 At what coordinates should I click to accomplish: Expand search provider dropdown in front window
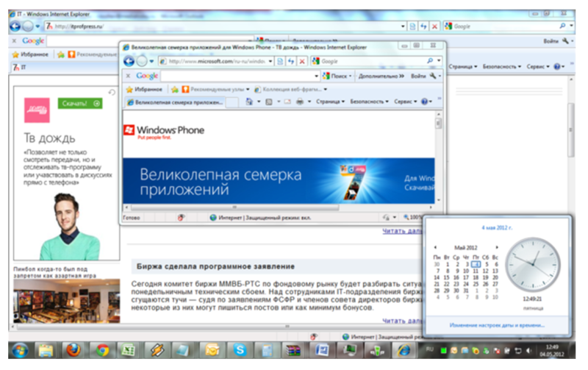[439, 61]
